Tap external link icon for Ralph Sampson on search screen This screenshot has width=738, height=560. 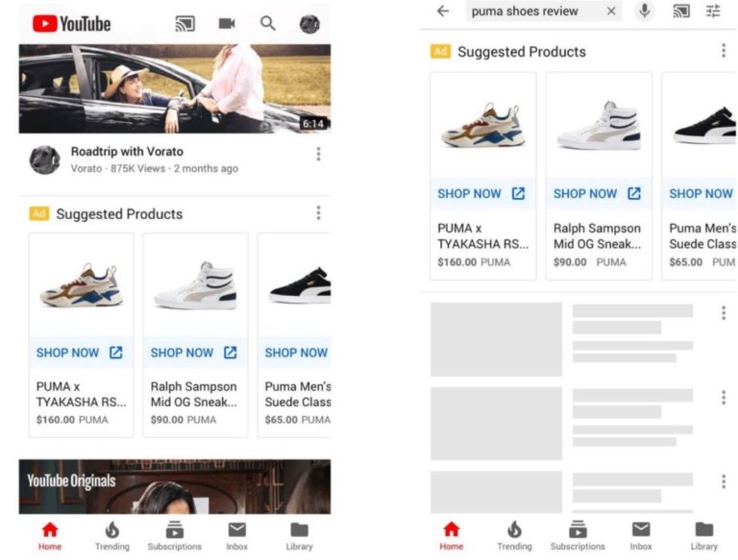[634, 193]
